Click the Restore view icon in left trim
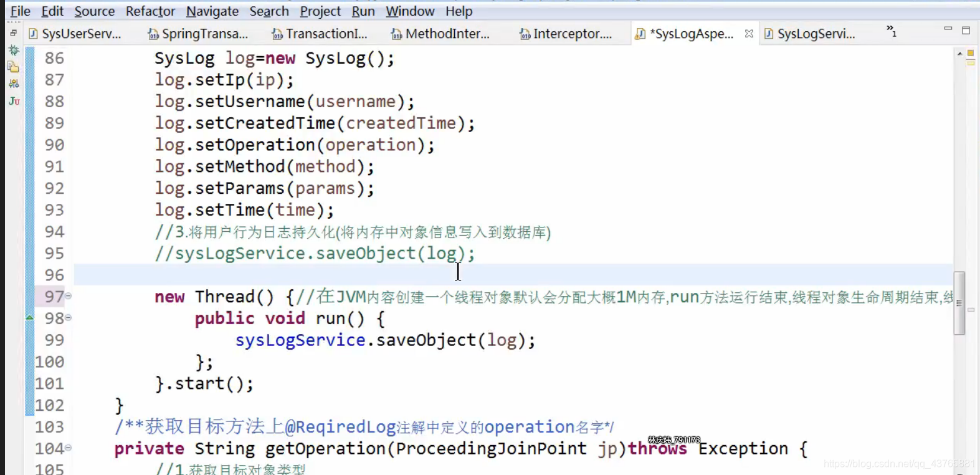The width and height of the screenshot is (980, 475). click(x=13, y=32)
